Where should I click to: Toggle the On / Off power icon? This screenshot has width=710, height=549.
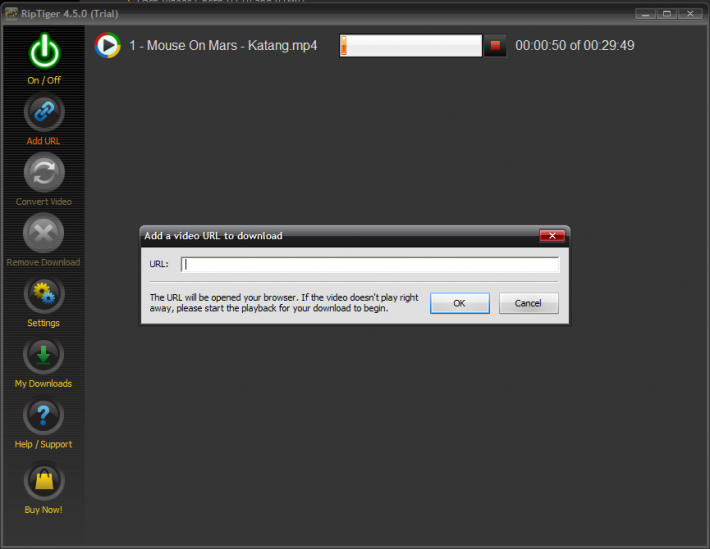coord(44,51)
